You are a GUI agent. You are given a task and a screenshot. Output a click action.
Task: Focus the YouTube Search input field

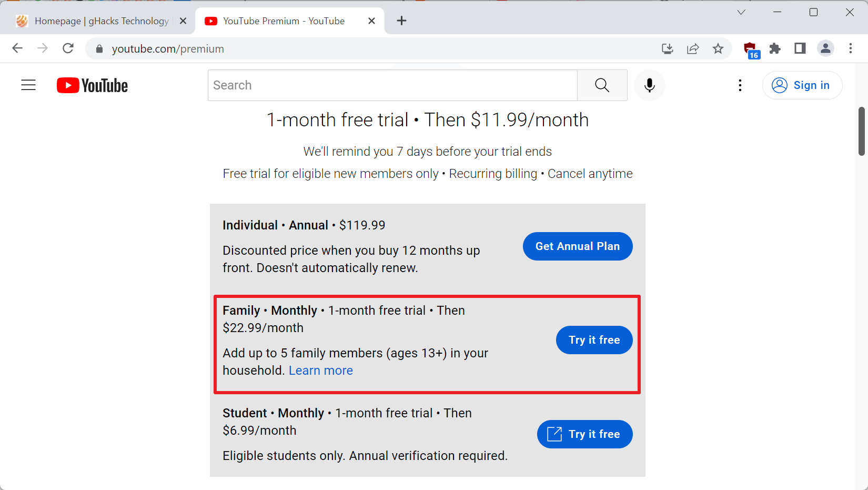392,85
